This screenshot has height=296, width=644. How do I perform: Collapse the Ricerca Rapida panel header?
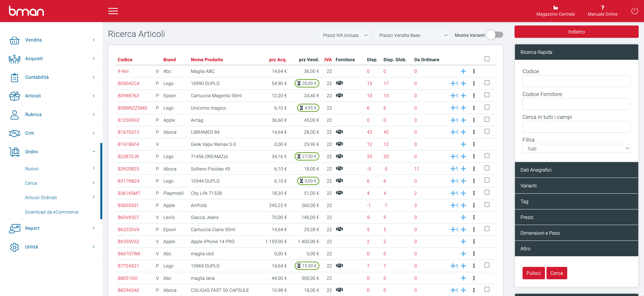[x=576, y=52]
